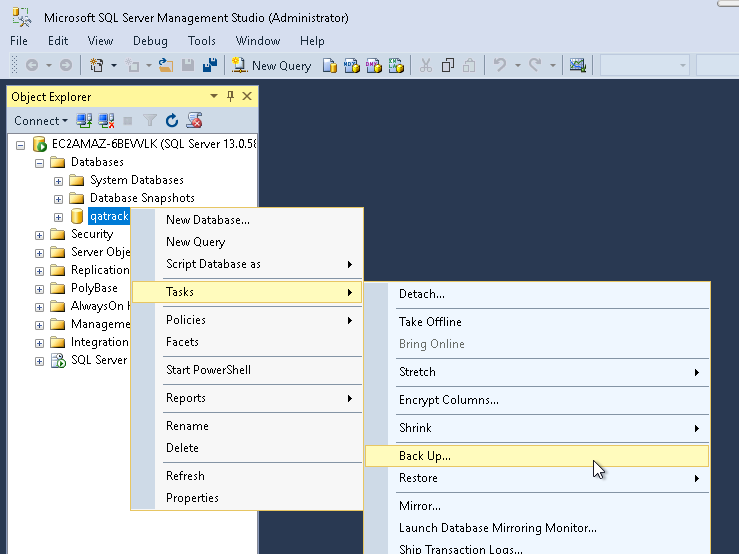This screenshot has height=554, width=739.
Task: Select Properties in the context menu
Action: [x=247, y=498]
